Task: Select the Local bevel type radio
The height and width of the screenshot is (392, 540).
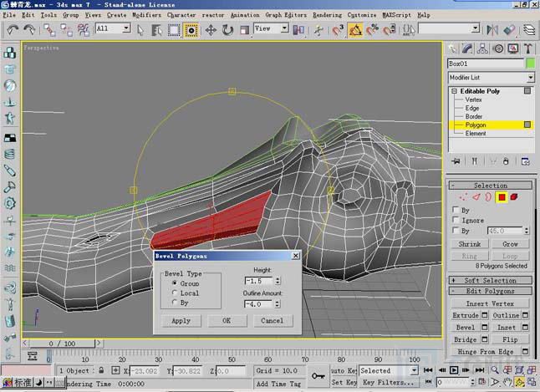Action: point(175,293)
